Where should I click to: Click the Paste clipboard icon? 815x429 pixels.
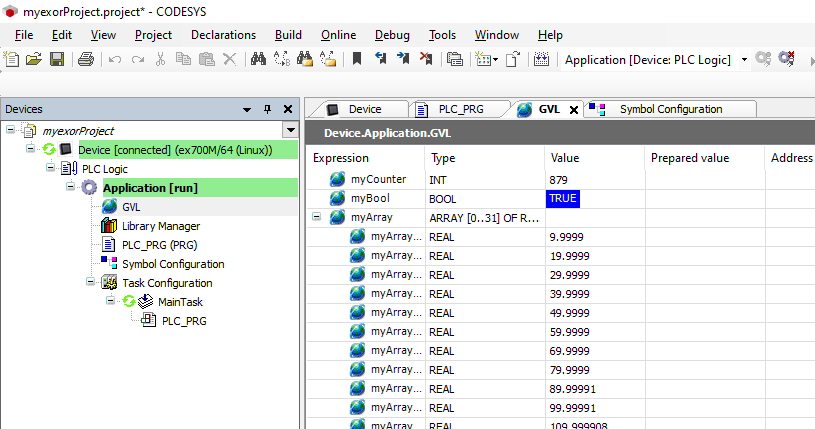206,59
